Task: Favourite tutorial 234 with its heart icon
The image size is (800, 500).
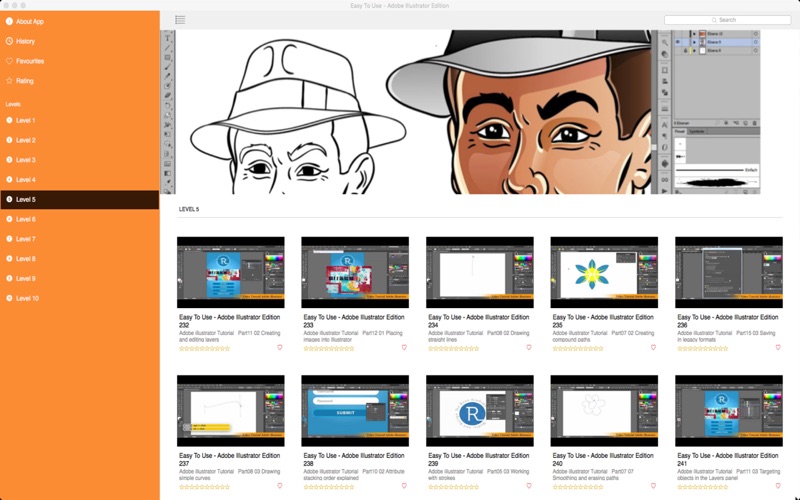Action: coord(529,348)
